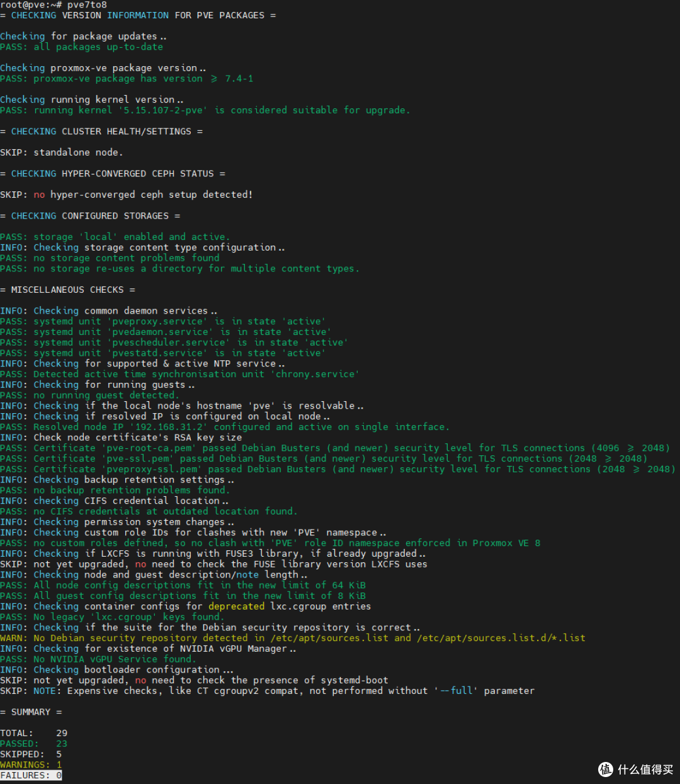Click the TOTAL: 29 summary line
The height and width of the screenshot is (784, 680).
coord(33,733)
